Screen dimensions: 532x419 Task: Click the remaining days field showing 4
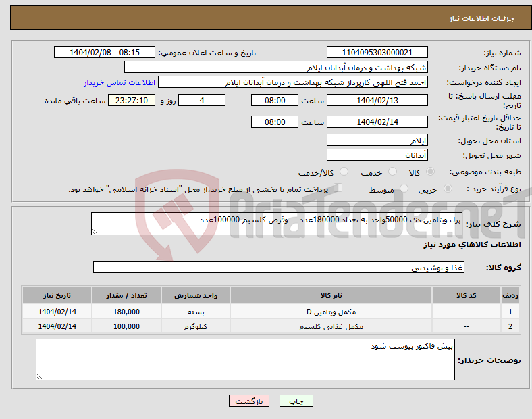[x=202, y=100]
